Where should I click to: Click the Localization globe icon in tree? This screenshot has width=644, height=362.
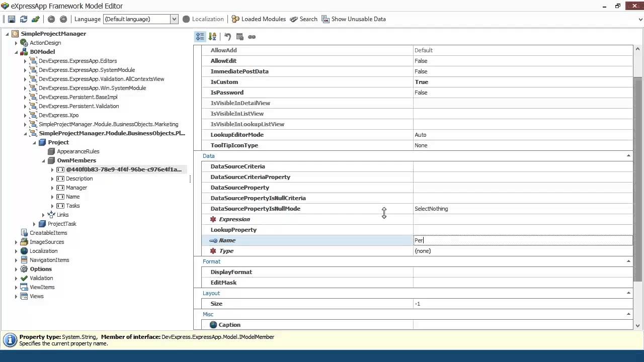pos(24,251)
